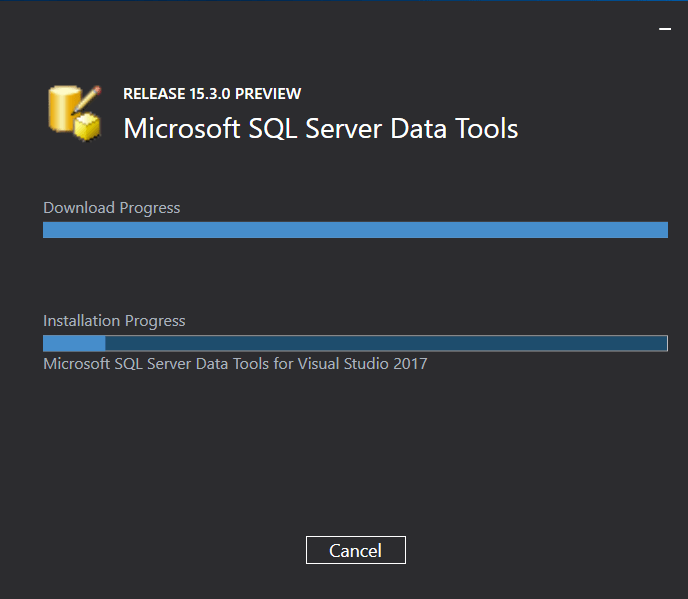Screen dimensions: 688x599
Task: Click the word Progress in Download label
Action: point(150,208)
